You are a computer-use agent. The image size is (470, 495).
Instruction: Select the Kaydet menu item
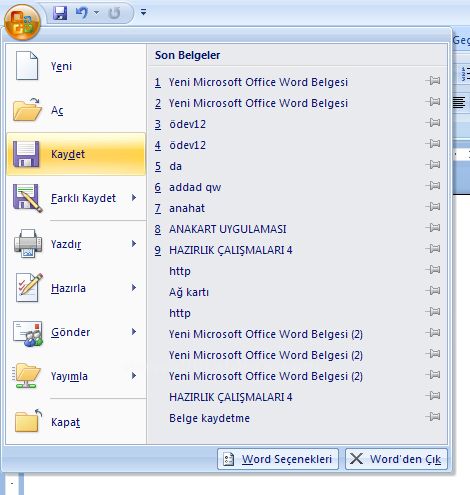tap(76, 154)
